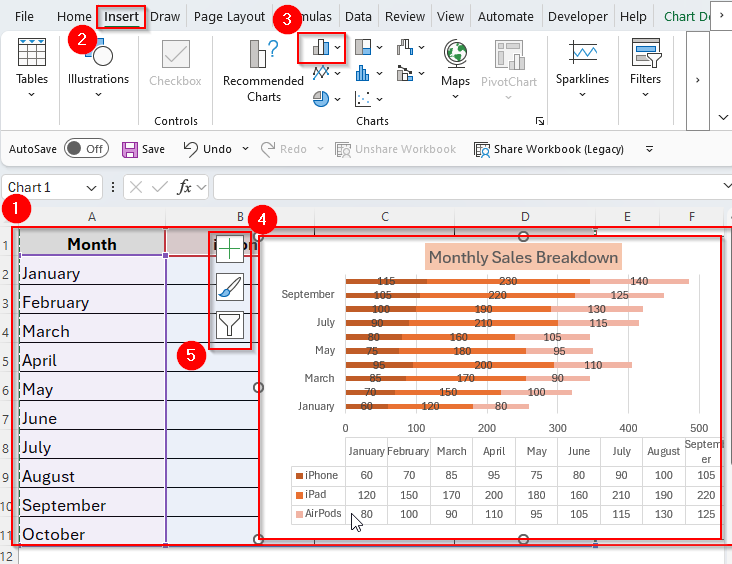Expand the Illustrations dropdown
The height and width of the screenshot is (564, 732).
click(98, 94)
